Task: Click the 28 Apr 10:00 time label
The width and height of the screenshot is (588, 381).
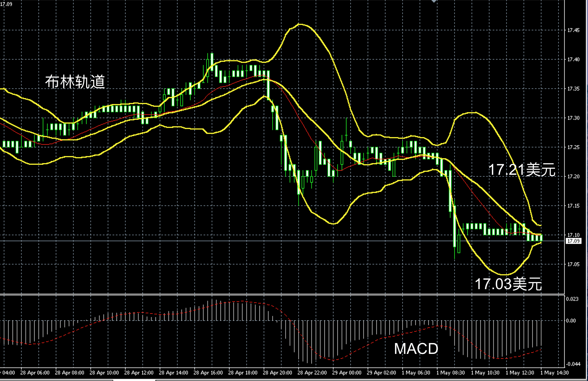Action: [x=104, y=373]
